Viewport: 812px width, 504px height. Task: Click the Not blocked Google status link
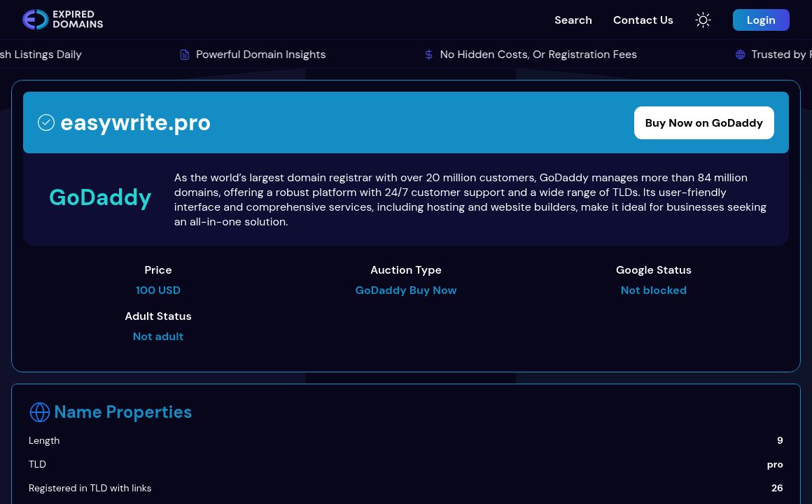pyautogui.click(x=653, y=290)
